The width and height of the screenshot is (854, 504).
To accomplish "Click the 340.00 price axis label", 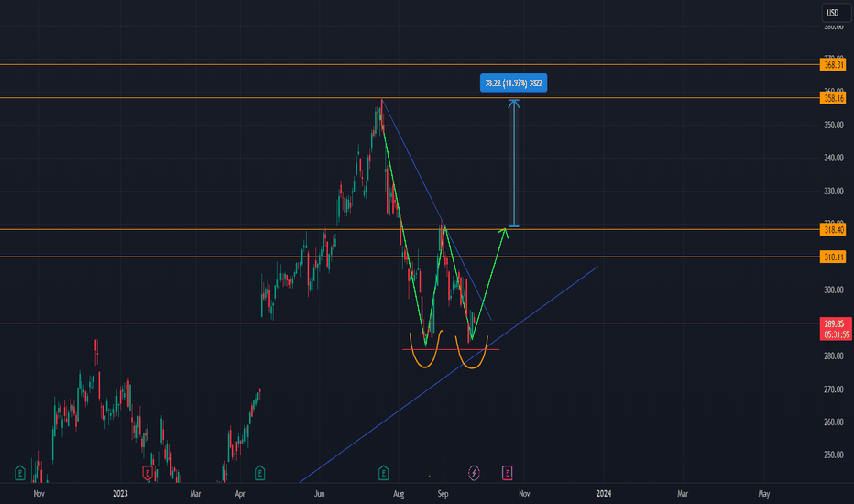I will (x=834, y=158).
